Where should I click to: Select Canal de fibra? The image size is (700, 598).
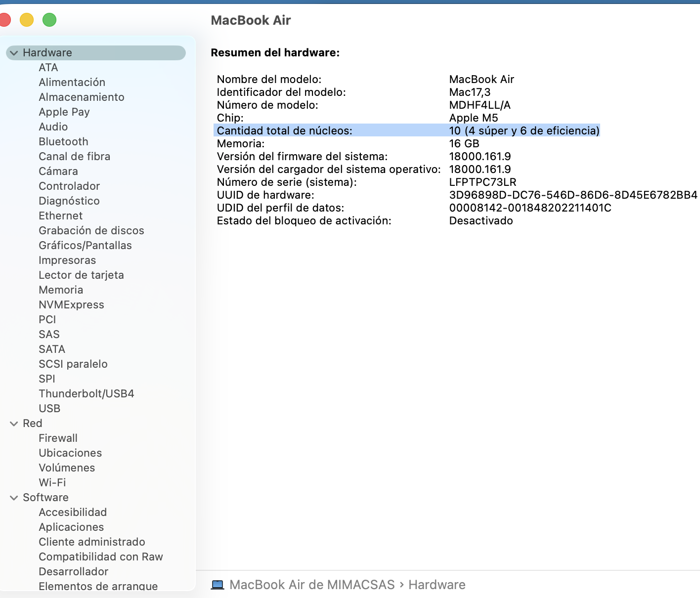[75, 157]
